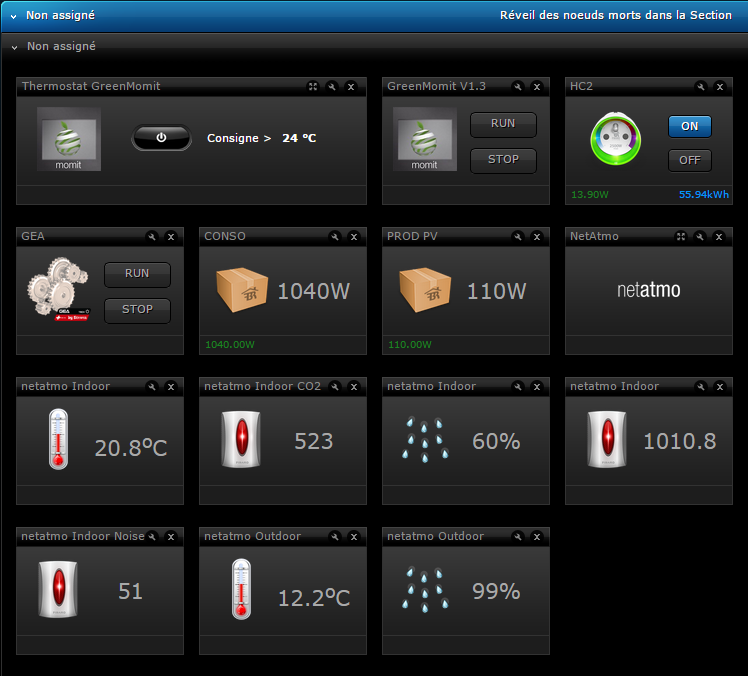Close the netatmo Outdoor 99% humidity widget
This screenshot has width=748, height=676.
[x=537, y=537]
